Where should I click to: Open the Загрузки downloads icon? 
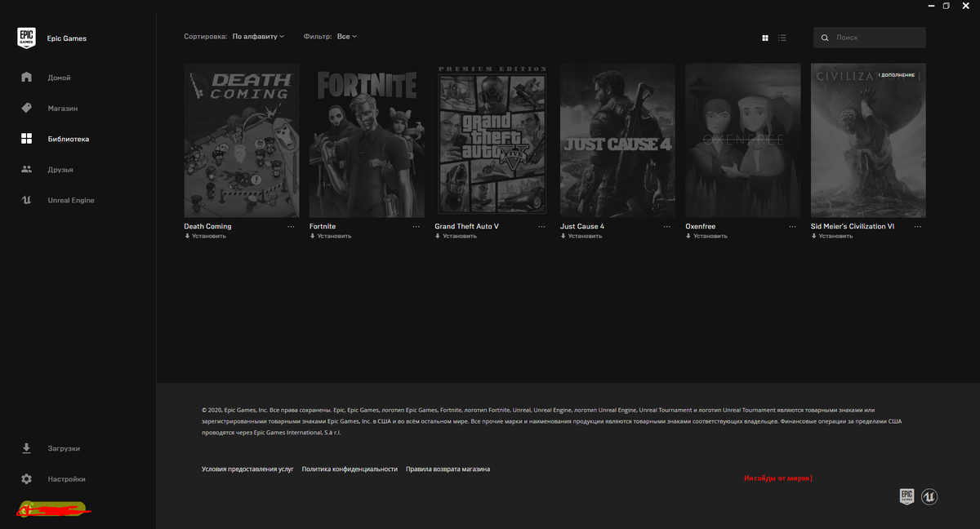[x=26, y=448]
